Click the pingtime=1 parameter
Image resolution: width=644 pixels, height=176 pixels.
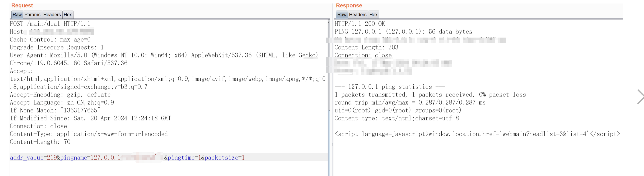pos(184,157)
